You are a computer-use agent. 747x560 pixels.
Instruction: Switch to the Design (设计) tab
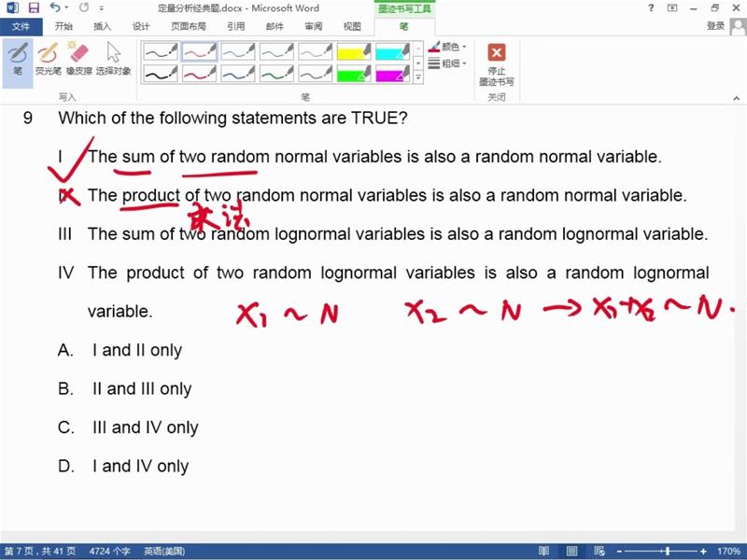141,27
